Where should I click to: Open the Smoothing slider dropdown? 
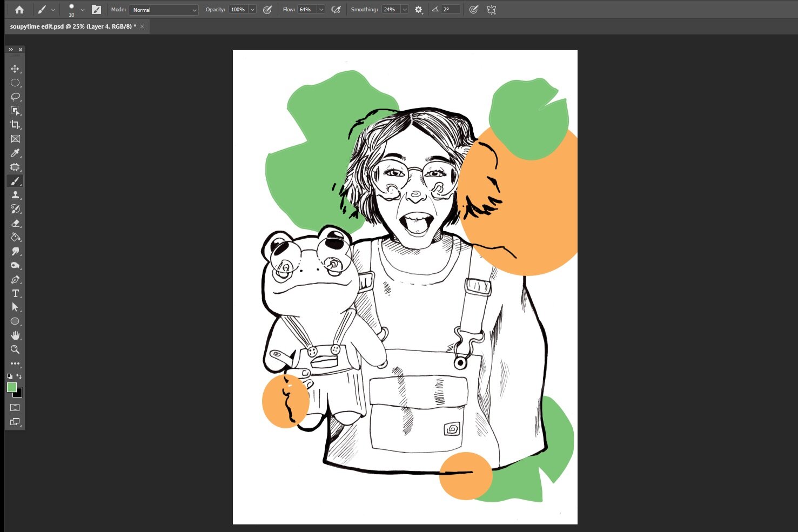point(405,10)
